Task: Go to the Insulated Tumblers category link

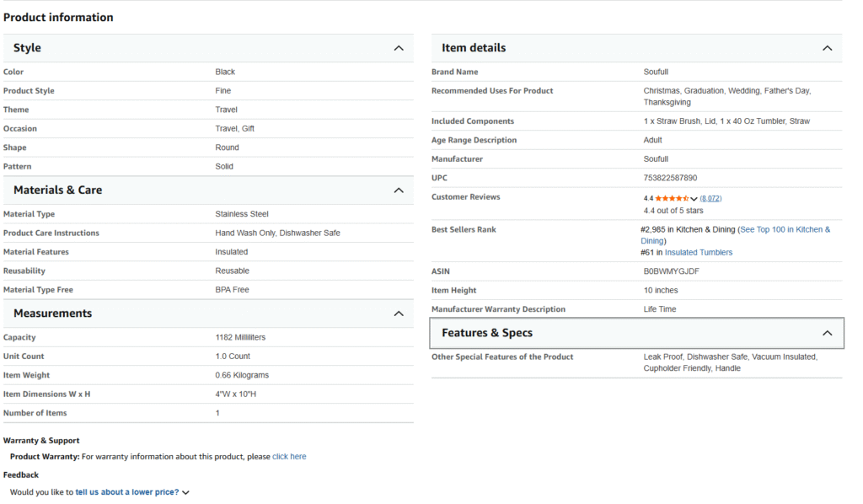Action: coord(699,252)
